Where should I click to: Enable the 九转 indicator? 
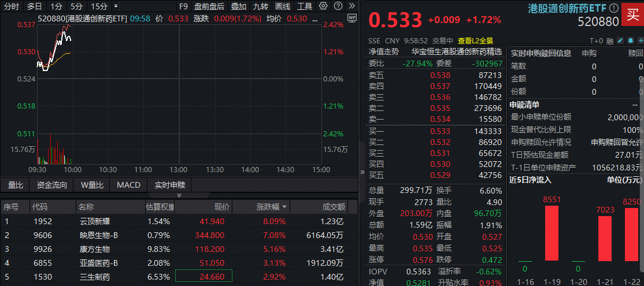pyautogui.click(x=260, y=6)
